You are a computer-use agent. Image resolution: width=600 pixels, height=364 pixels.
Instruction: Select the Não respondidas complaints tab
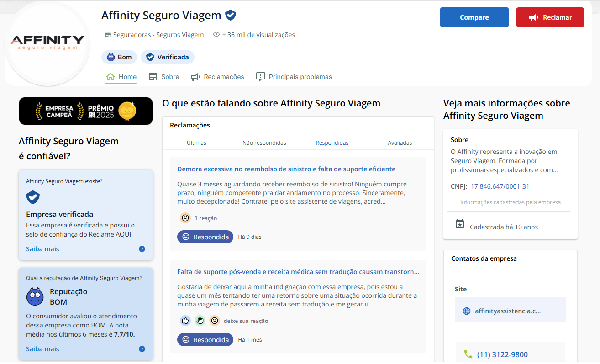click(264, 143)
